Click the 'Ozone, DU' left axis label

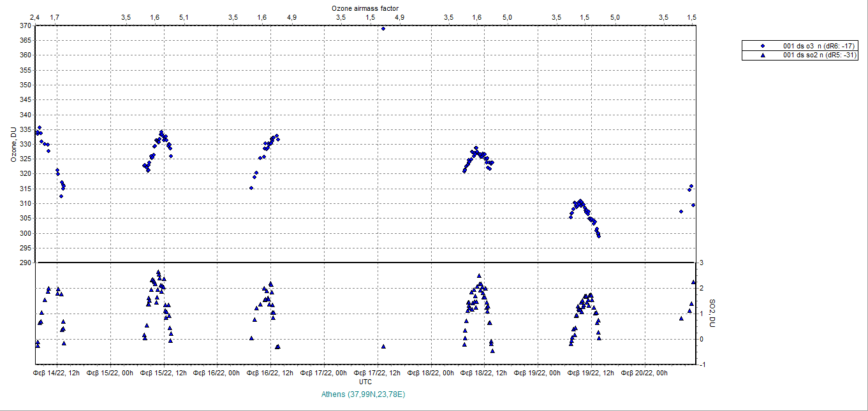[13, 144]
